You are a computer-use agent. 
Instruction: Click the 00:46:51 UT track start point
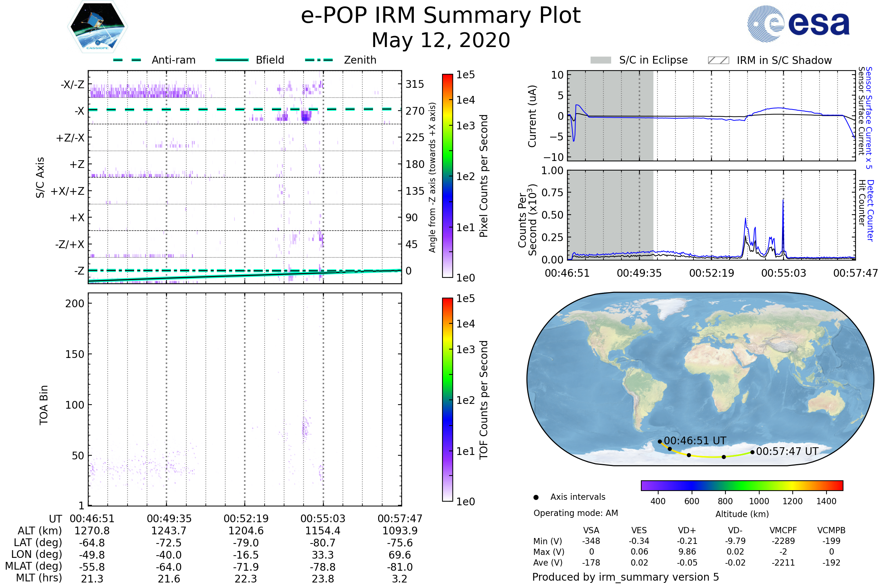coord(660,441)
